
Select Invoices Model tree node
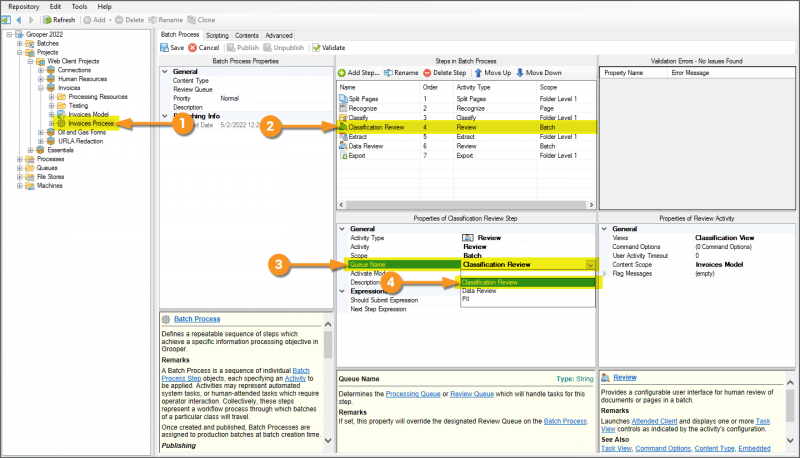89,114
